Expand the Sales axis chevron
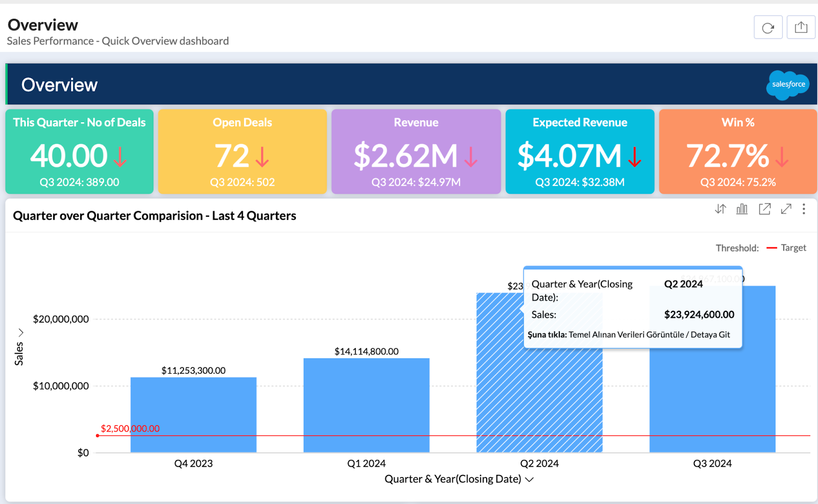The height and width of the screenshot is (504, 818). 21,333
